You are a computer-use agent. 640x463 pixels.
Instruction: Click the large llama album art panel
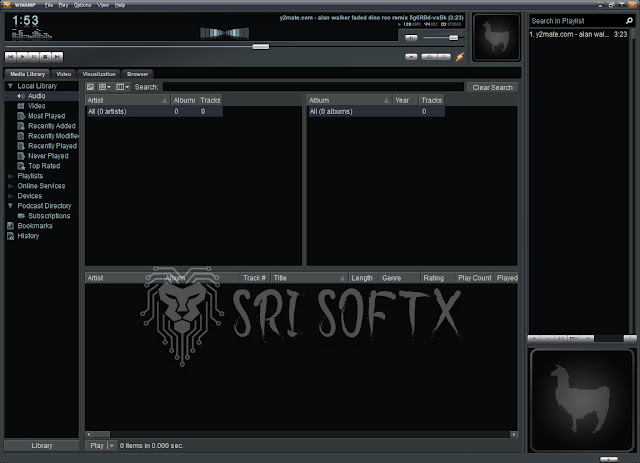coord(581,400)
